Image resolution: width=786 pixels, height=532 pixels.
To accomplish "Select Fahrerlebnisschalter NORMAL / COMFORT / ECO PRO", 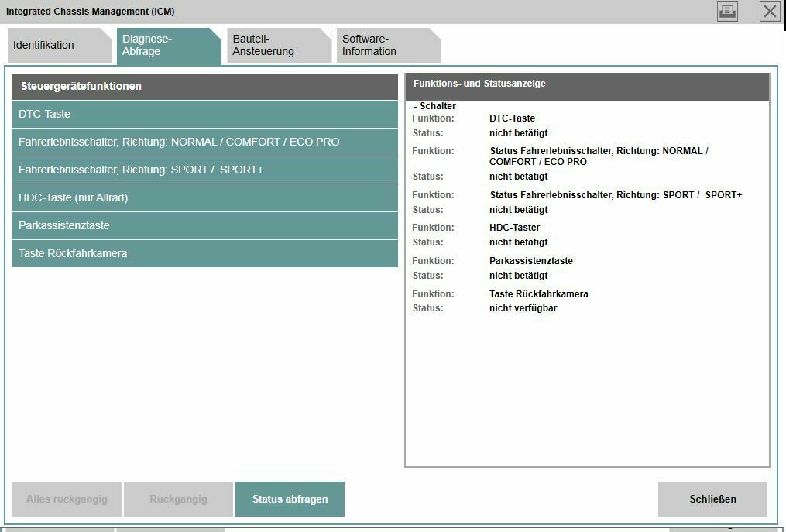I will [x=205, y=142].
